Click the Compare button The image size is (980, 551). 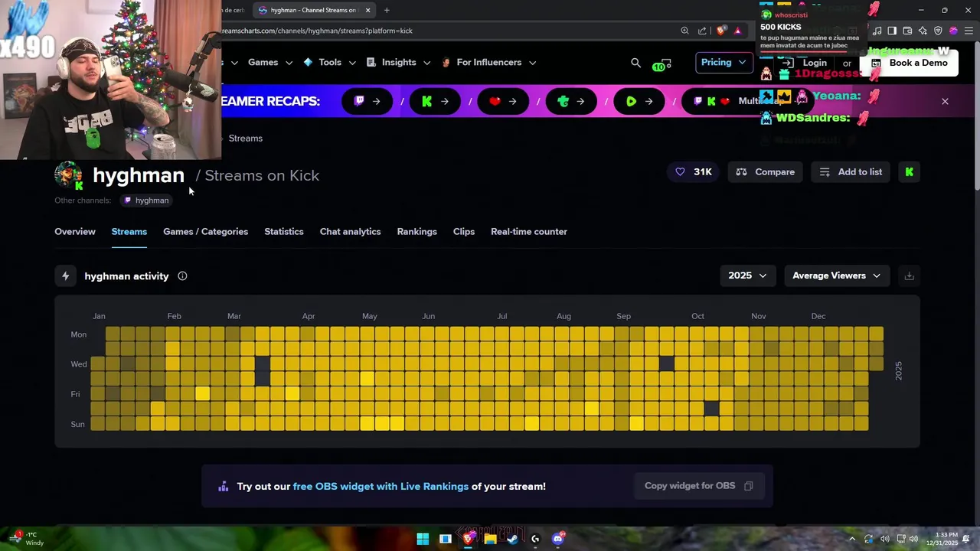click(766, 172)
